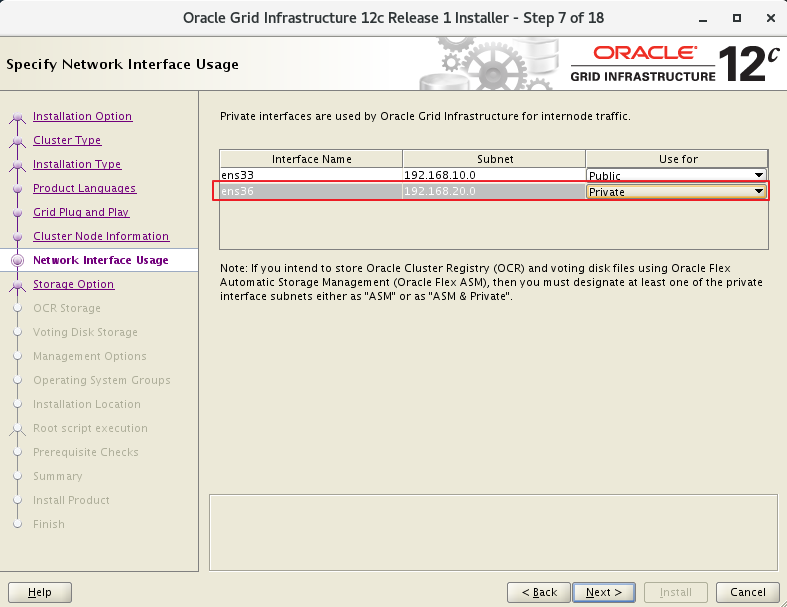Expand the Private dropdown for ens36

(x=676, y=191)
